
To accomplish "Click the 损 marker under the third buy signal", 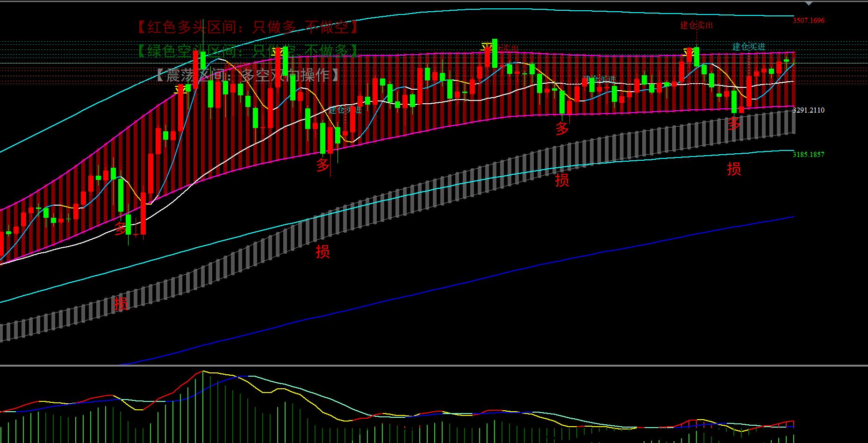I will [562, 180].
